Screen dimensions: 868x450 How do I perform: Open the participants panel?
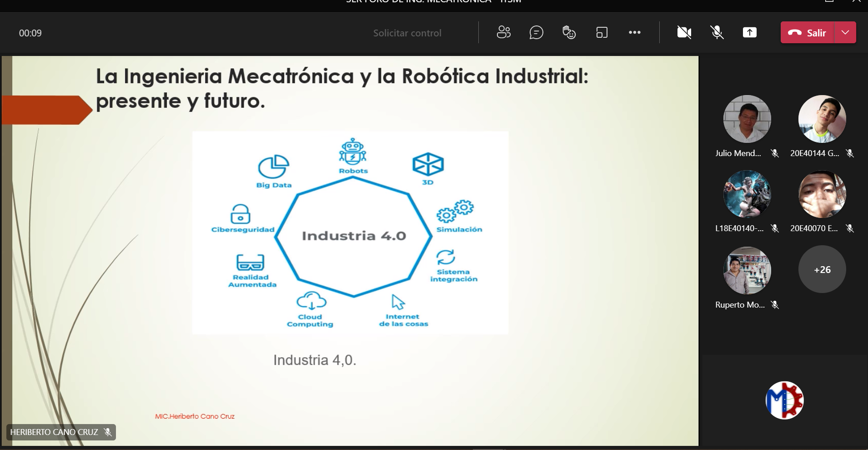[503, 32]
